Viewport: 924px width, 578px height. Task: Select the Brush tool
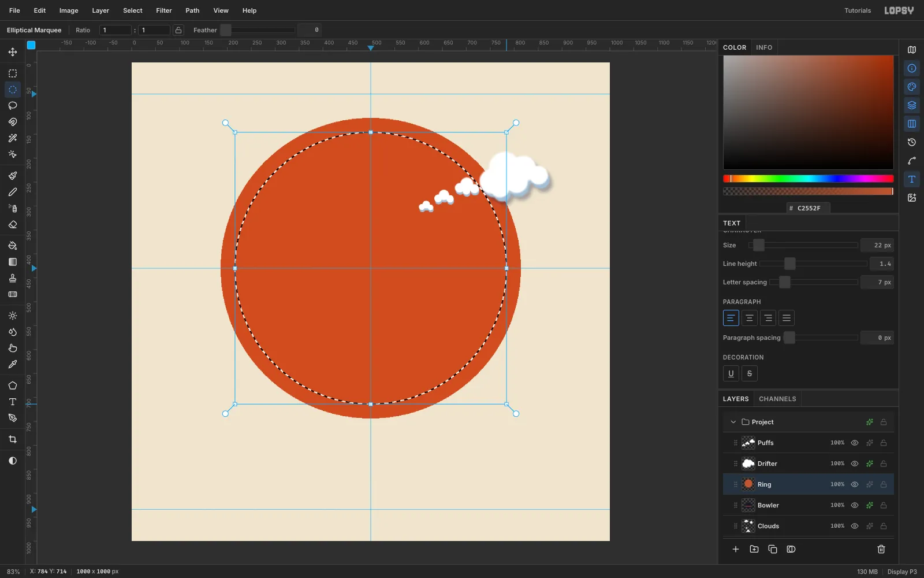(13, 176)
